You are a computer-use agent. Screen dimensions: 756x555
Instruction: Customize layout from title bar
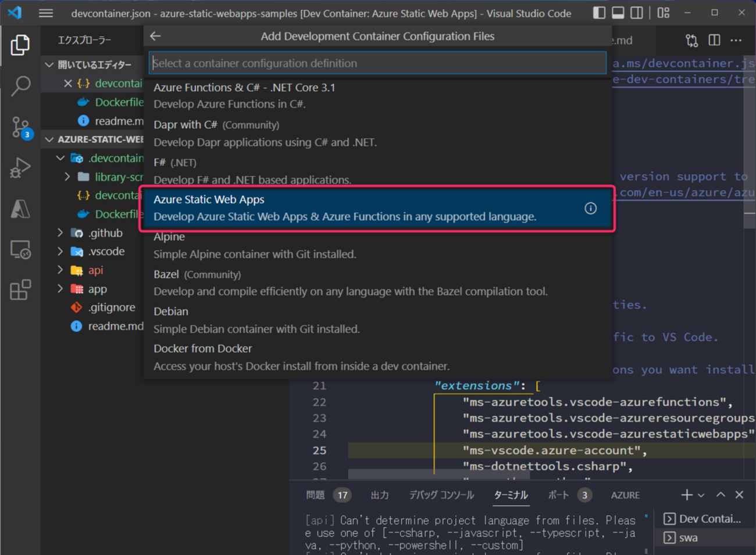coord(664,13)
